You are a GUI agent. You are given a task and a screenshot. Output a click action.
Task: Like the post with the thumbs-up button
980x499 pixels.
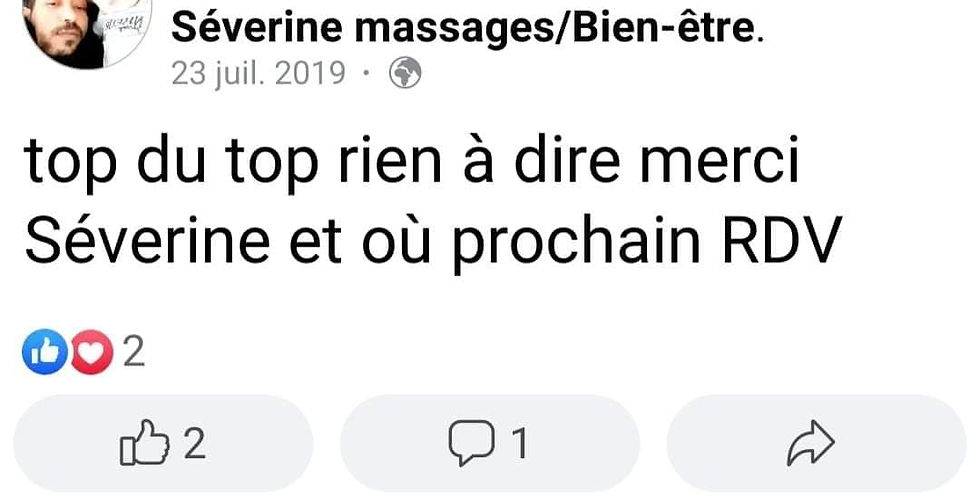[x=162, y=443]
